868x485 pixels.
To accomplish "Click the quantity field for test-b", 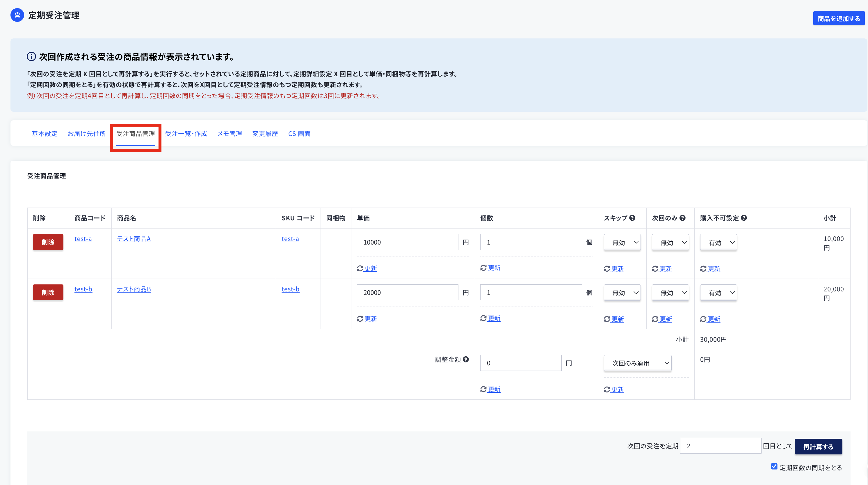I will pos(531,292).
